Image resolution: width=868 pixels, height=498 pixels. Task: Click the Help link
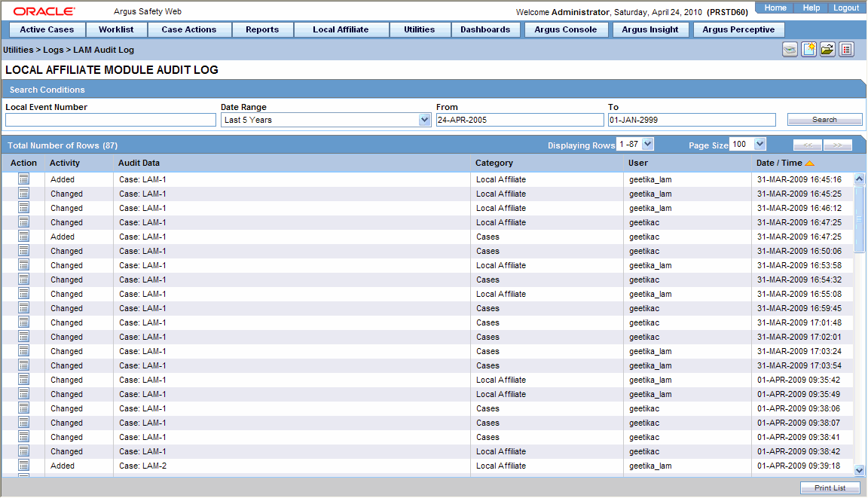(x=811, y=8)
